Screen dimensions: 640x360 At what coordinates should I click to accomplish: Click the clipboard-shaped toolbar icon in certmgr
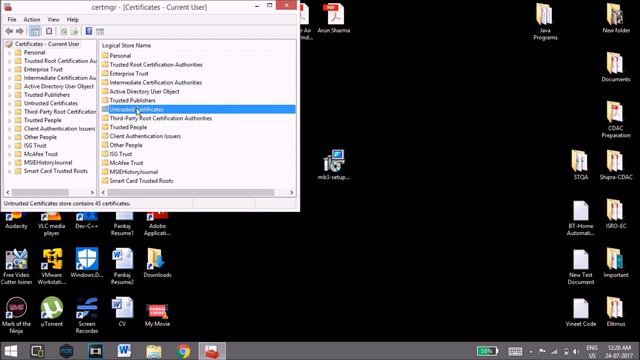pyautogui.click(x=49, y=31)
